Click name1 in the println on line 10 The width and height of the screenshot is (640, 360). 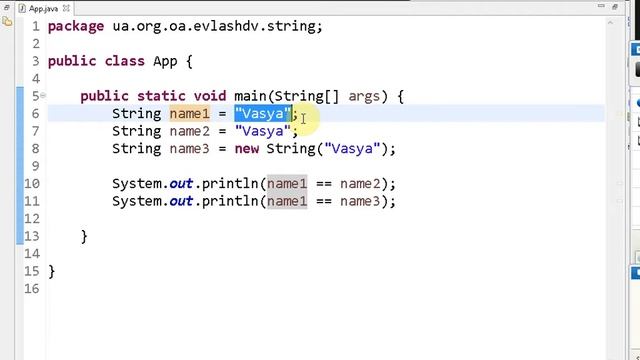[287, 184]
